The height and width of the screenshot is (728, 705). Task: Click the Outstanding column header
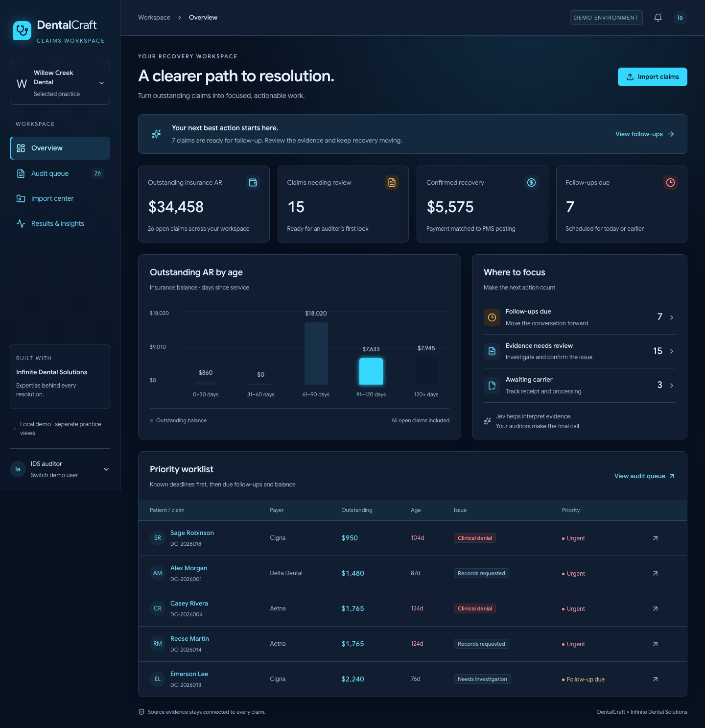[x=357, y=510]
